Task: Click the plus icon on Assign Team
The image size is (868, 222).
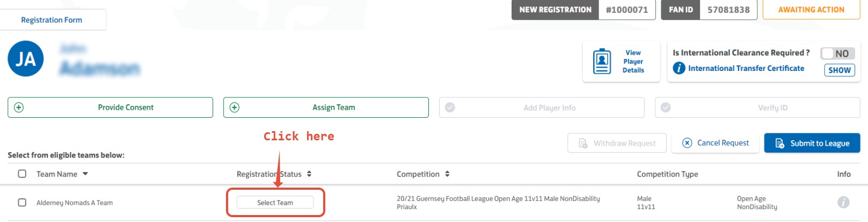Action: pos(235,108)
